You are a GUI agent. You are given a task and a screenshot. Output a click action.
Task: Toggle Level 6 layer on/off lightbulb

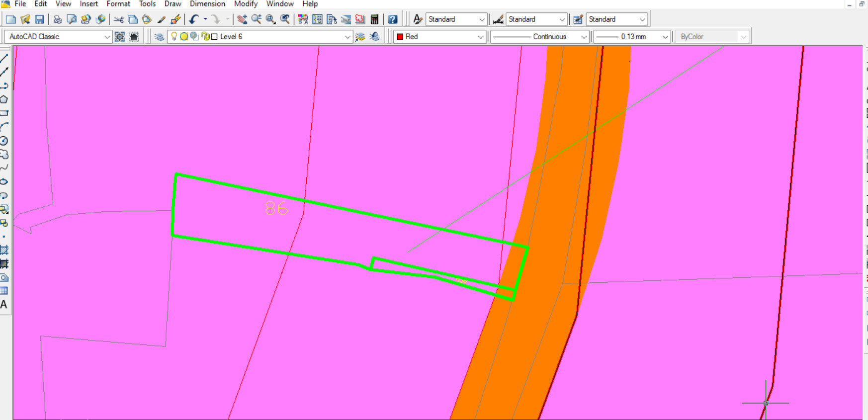coord(174,36)
